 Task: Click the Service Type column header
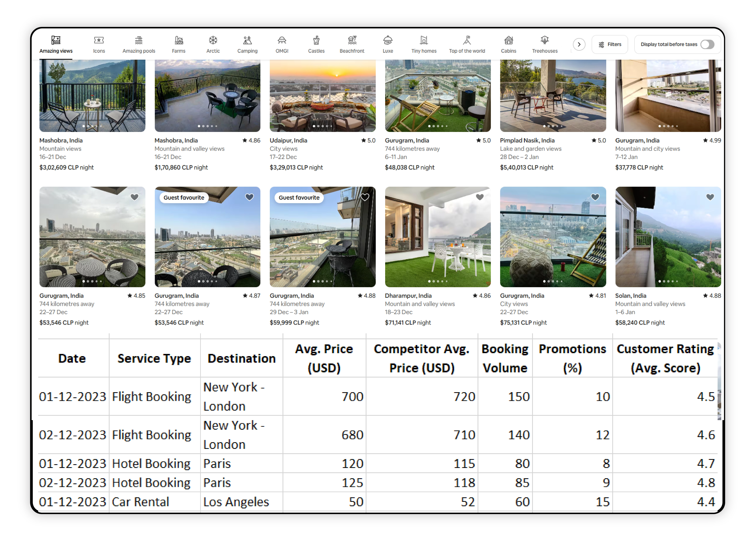pyautogui.click(x=154, y=358)
